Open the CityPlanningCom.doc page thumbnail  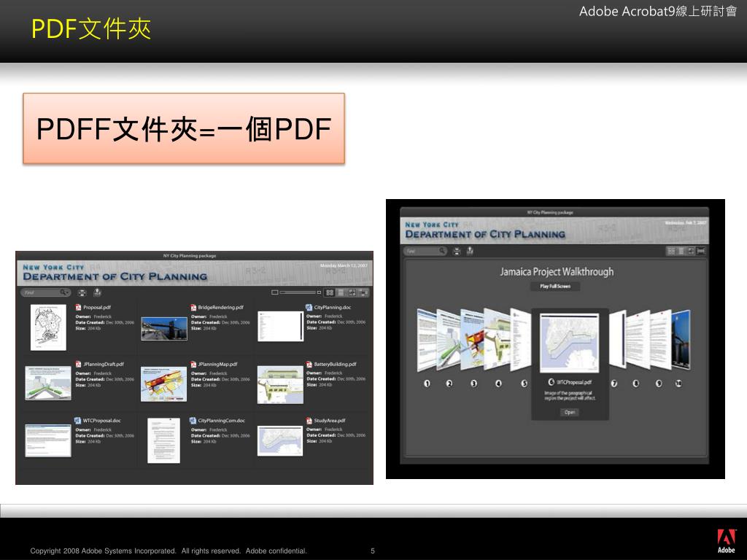[164, 440]
